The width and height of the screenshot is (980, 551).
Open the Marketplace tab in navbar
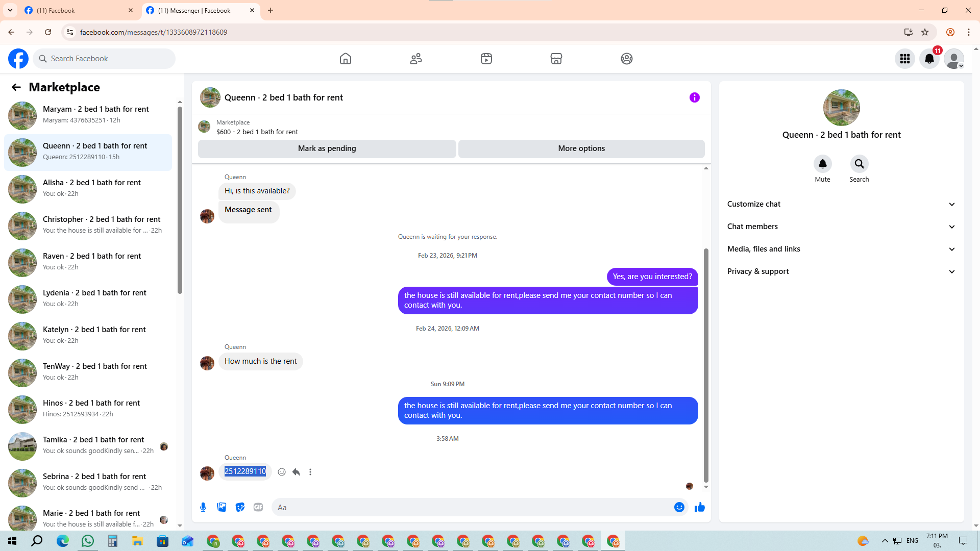click(x=556, y=59)
